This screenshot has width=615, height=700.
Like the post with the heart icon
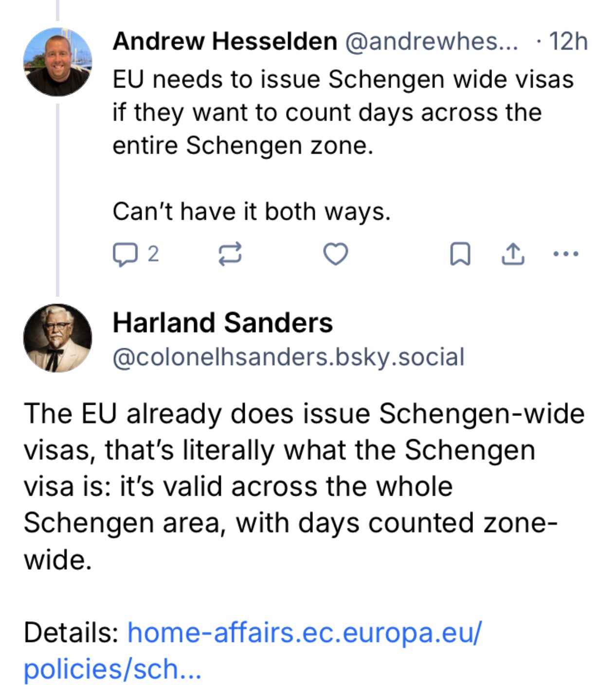336,254
